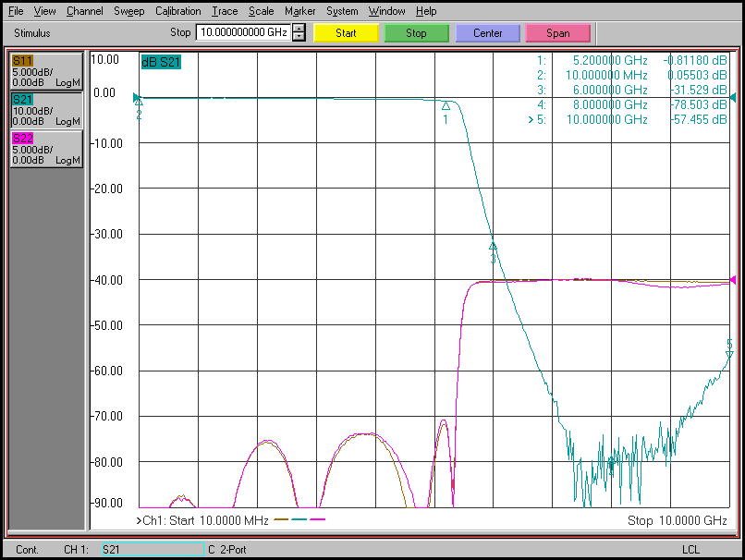Click marker 2 at left trace start
This screenshot has width=745, height=560.
[x=139, y=103]
